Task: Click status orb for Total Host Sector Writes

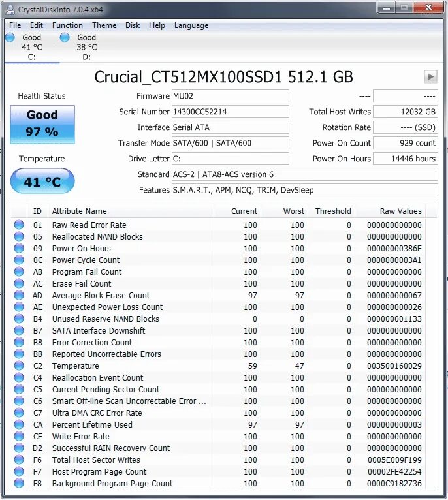Action: (x=19, y=460)
